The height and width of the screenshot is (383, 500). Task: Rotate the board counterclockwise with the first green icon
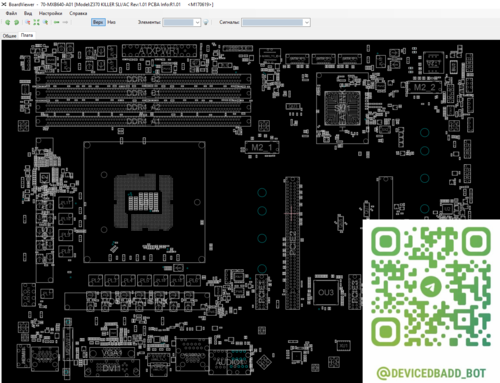pos(8,22)
